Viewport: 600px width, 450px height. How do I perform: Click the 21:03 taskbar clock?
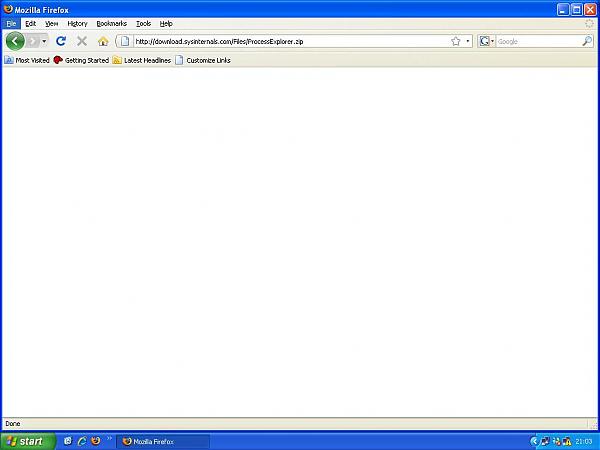point(583,442)
